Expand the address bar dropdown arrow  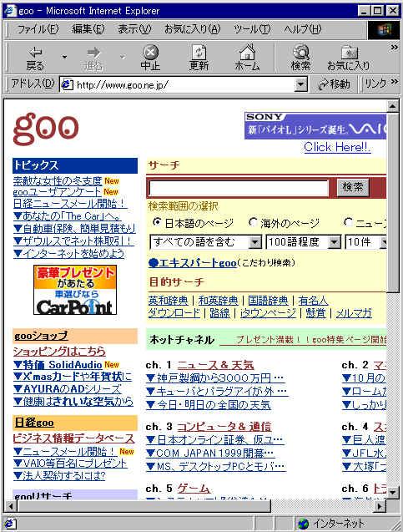click(x=300, y=84)
